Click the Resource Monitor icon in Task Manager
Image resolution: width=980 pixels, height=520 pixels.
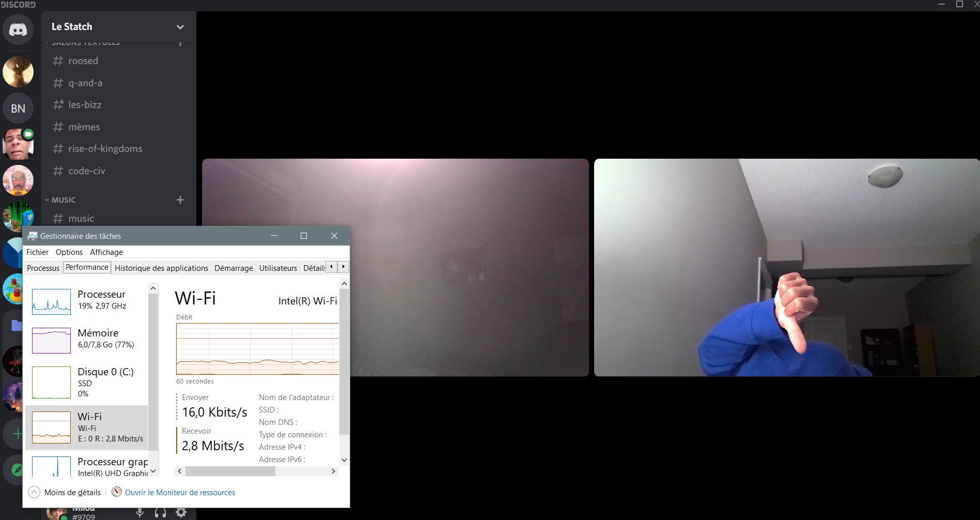pyautogui.click(x=117, y=492)
